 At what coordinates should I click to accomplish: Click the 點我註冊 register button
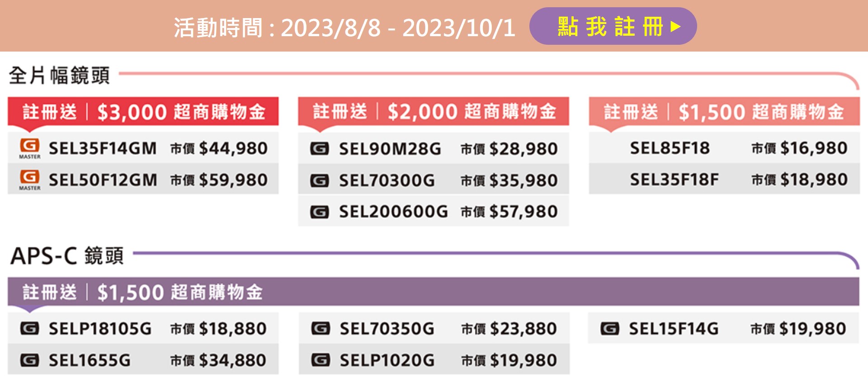(x=613, y=26)
